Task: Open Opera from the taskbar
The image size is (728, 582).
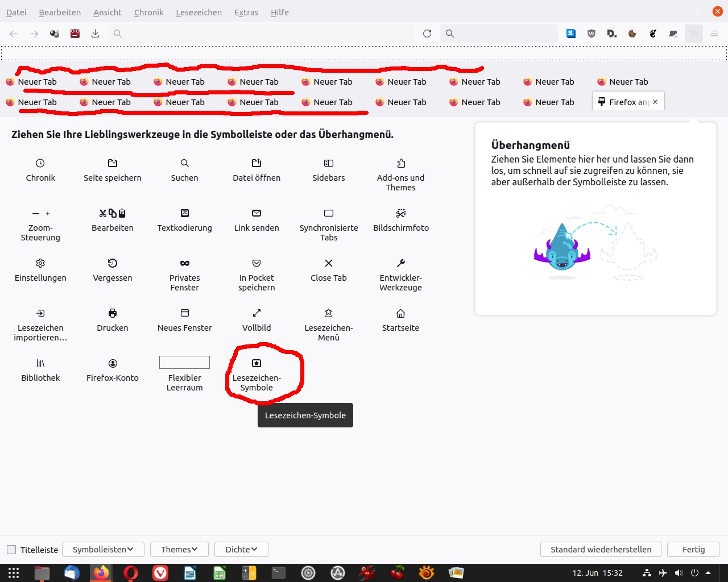Action: click(x=131, y=573)
